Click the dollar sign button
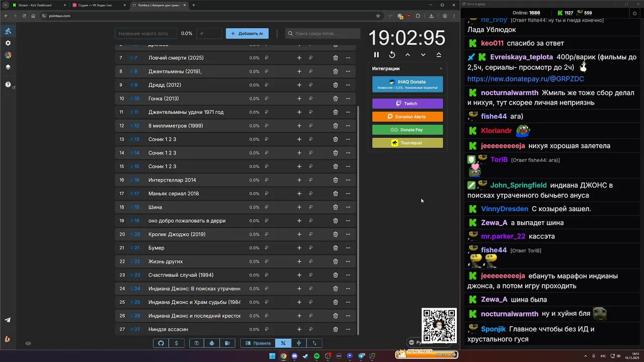 click(176, 343)
